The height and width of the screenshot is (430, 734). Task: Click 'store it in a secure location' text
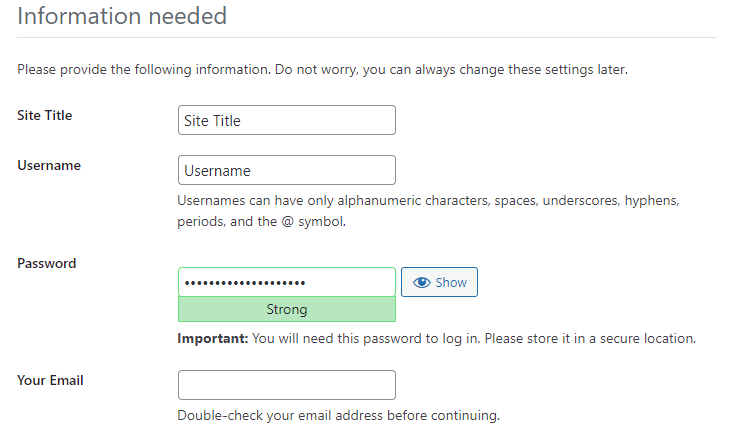pos(590,338)
